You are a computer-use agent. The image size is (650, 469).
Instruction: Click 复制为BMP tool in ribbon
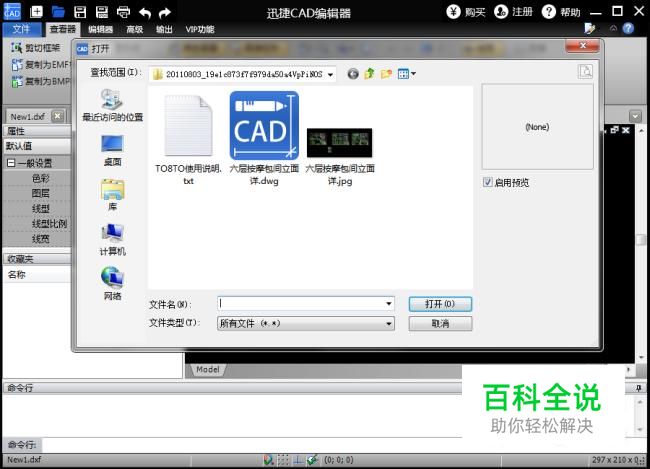click(x=41, y=81)
